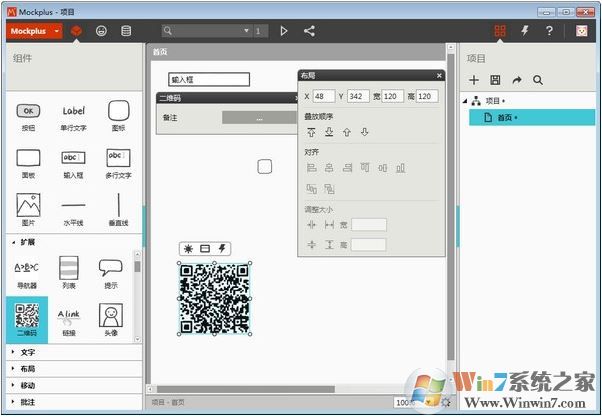This screenshot has height=417, width=602.
Task: Click the X coordinate input field
Action: click(x=323, y=96)
